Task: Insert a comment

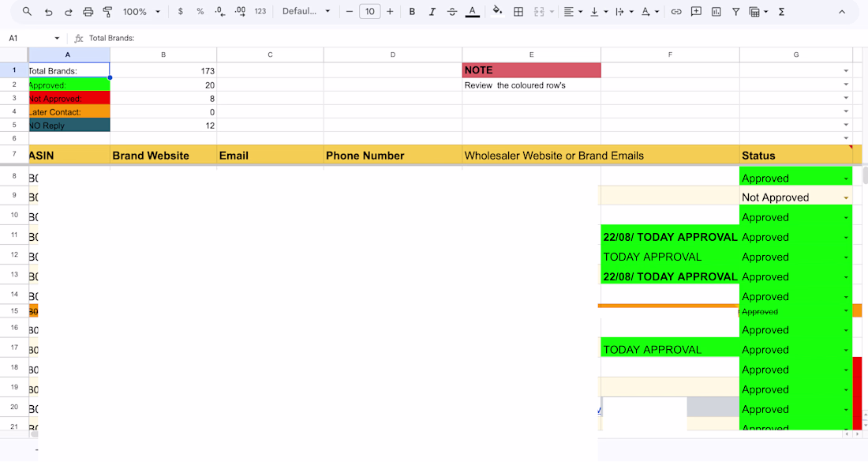Action: point(696,11)
